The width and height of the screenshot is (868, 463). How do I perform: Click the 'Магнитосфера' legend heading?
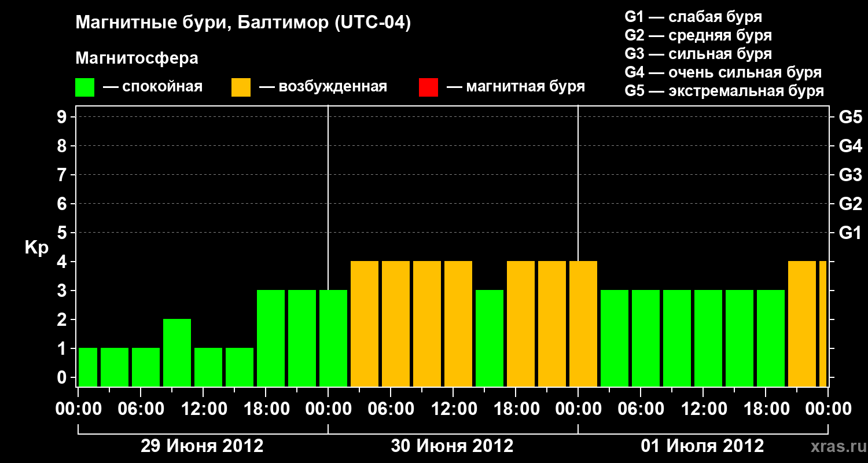coord(137,58)
